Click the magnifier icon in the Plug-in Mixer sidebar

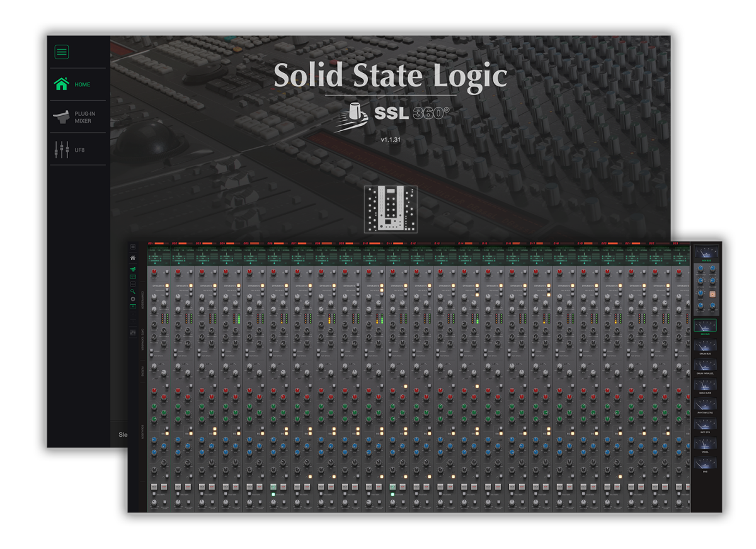point(132,291)
